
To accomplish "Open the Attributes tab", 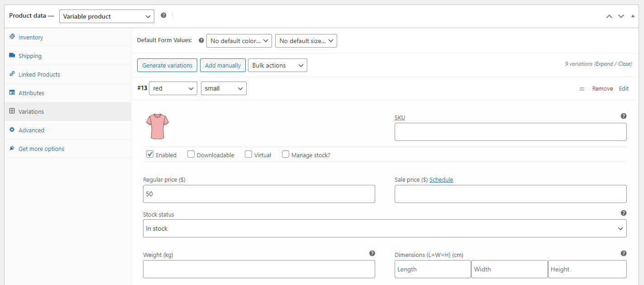I will 67,93.
